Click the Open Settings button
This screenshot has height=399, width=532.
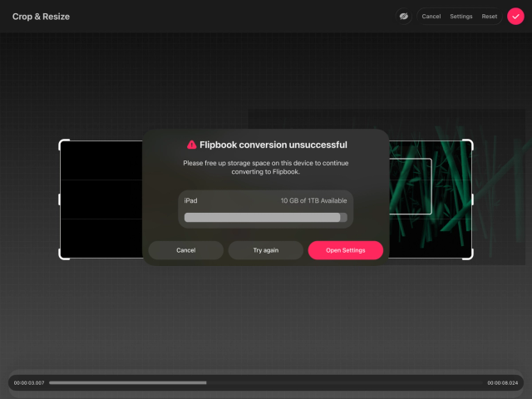click(x=346, y=250)
